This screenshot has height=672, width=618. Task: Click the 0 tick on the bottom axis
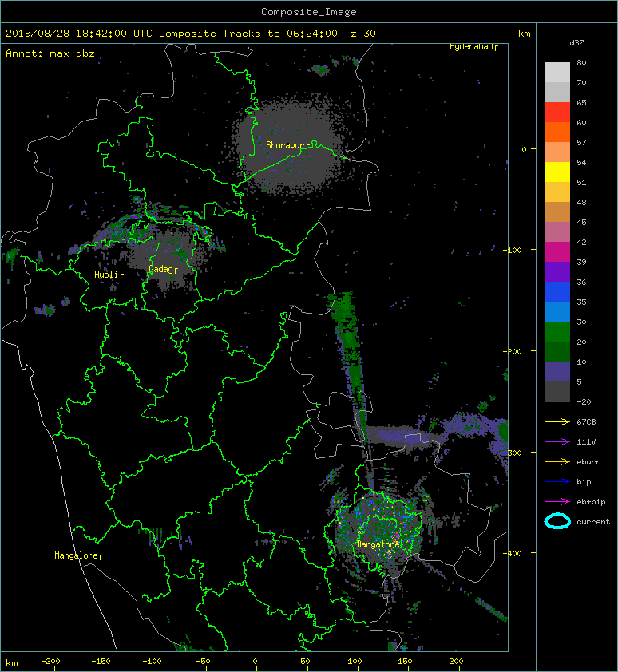(255, 662)
